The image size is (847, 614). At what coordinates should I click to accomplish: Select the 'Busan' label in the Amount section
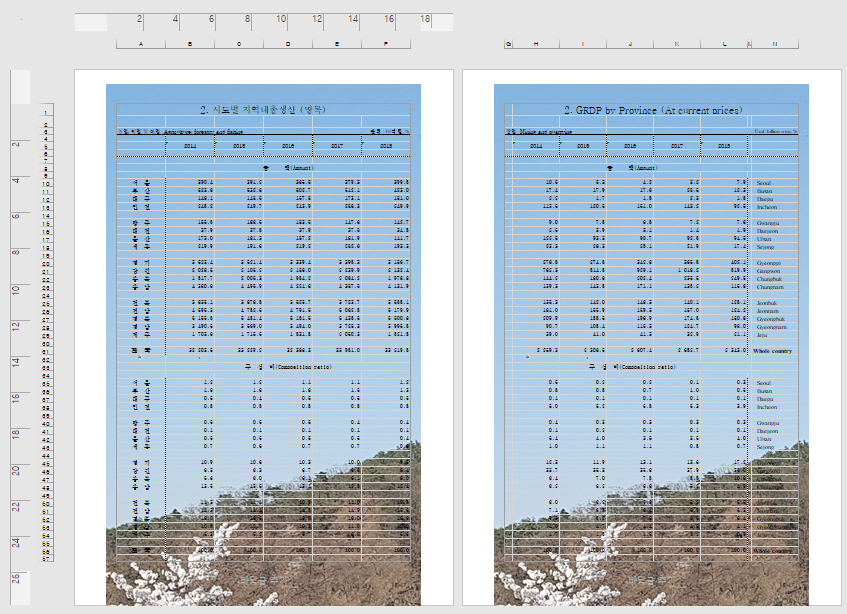click(764, 191)
